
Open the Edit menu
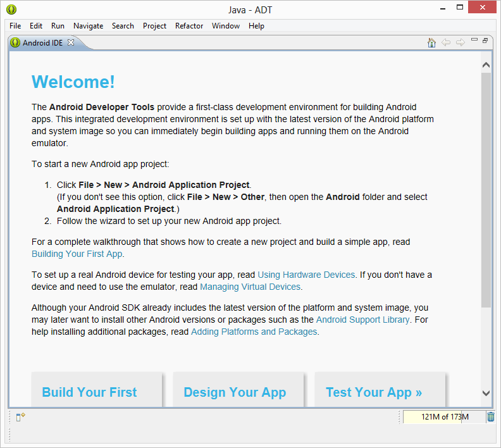coord(36,26)
